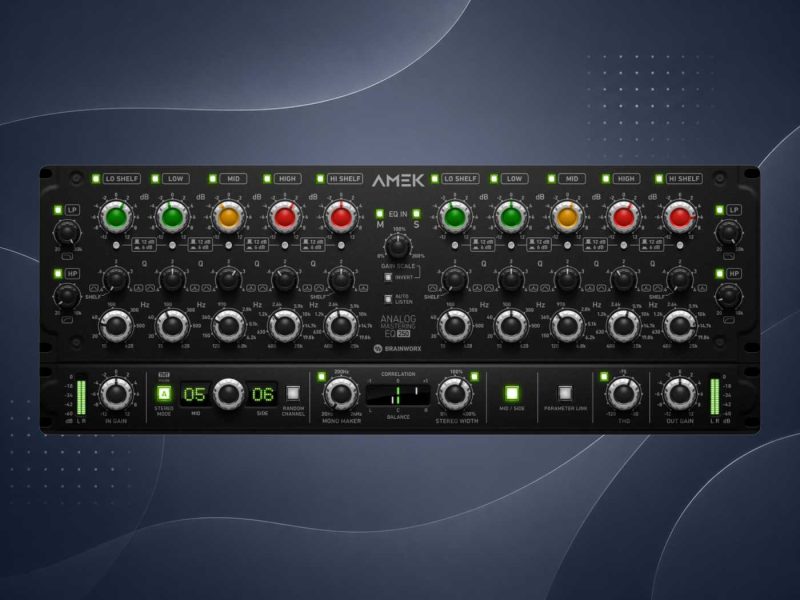Click the HP slope icon under right HP knob

point(729,320)
